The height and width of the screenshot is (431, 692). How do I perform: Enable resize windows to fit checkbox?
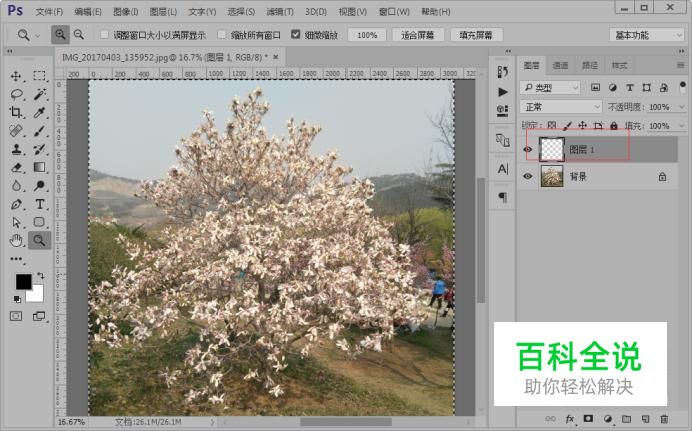pyautogui.click(x=105, y=34)
